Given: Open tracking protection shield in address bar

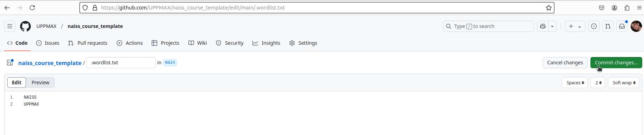Looking at the screenshot, I should tap(85, 8).
